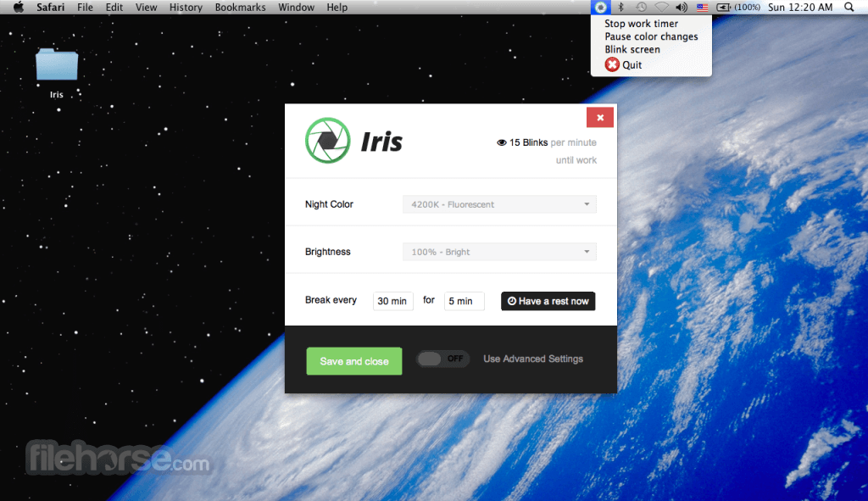Close the Iris settings window
The height and width of the screenshot is (501, 868).
600,117
